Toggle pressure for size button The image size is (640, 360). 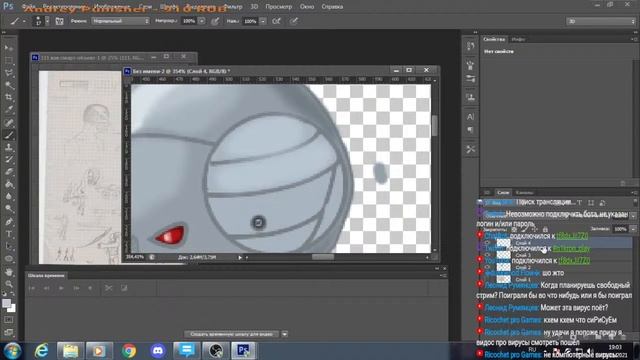click(x=293, y=21)
